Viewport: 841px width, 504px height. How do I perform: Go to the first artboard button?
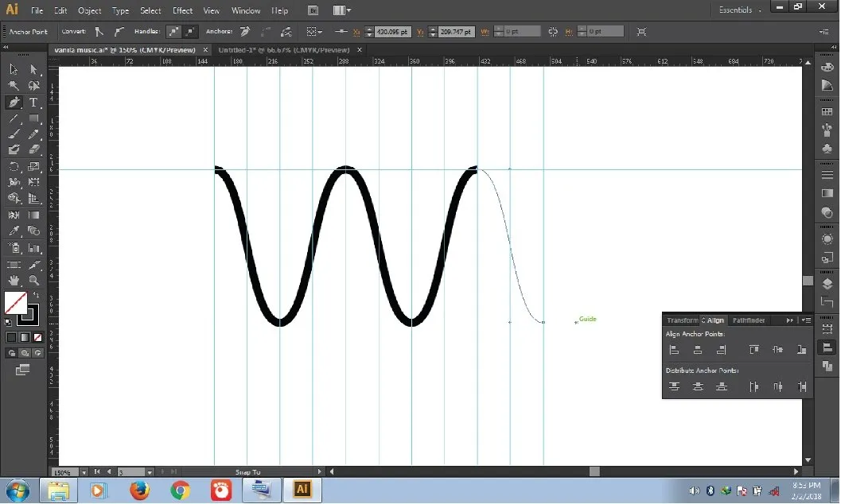(x=97, y=472)
